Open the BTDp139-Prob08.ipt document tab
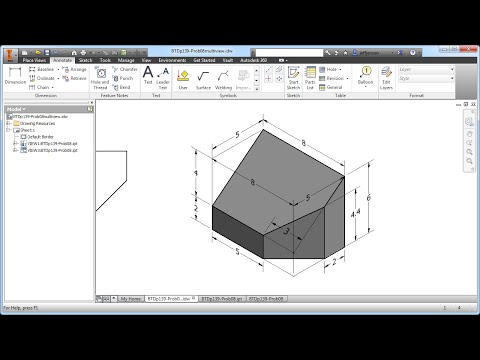 [x=222, y=299]
